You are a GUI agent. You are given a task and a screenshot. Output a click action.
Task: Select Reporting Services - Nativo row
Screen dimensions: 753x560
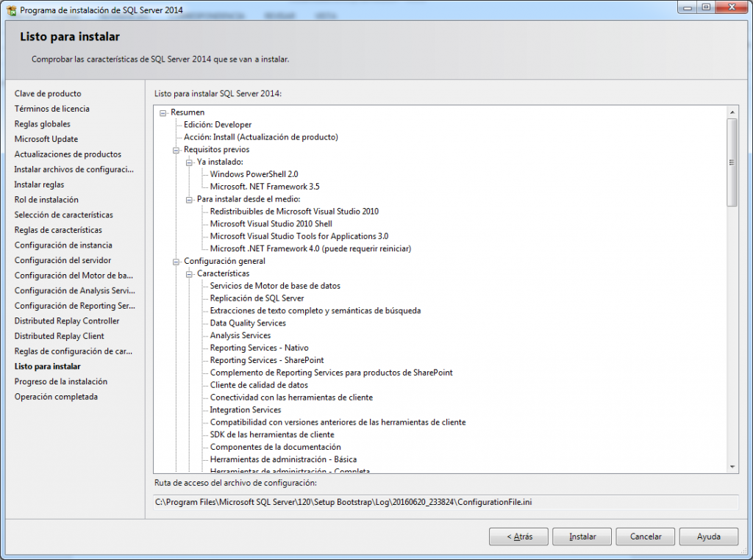coord(260,348)
